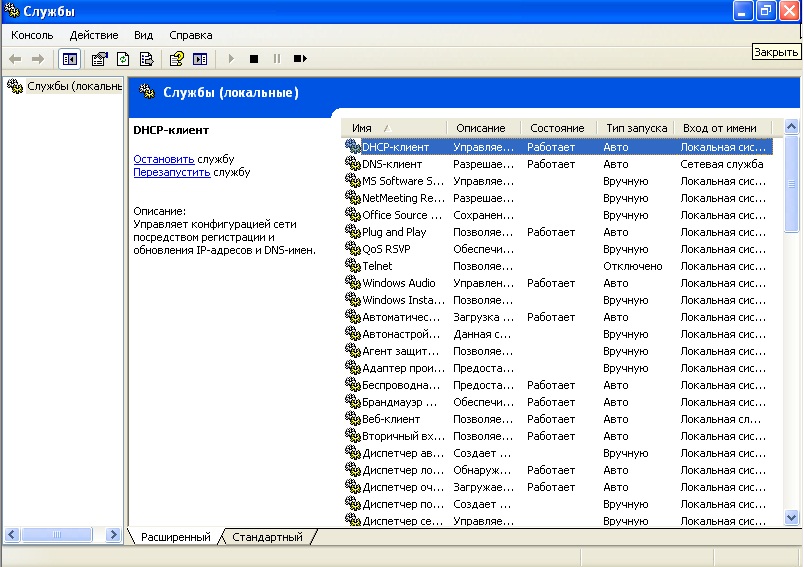Sort by the Тип запуска column header
Screen dimensions: 804x567
click(636, 128)
